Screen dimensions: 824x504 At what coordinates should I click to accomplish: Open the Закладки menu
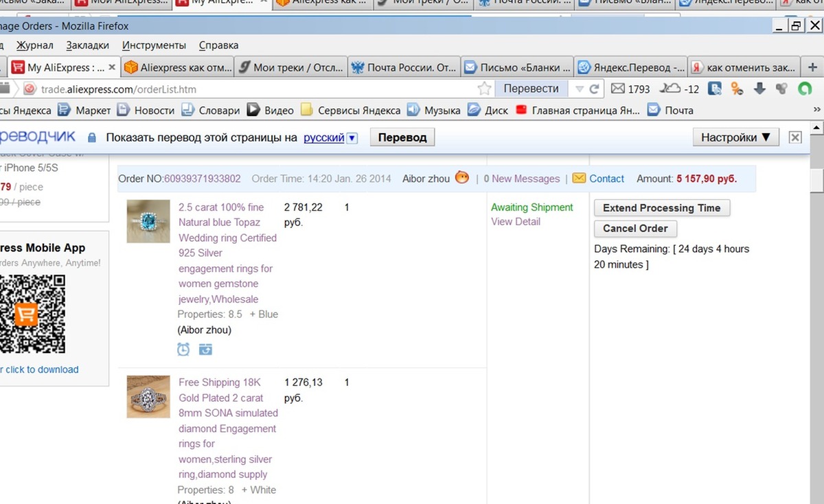coord(87,45)
